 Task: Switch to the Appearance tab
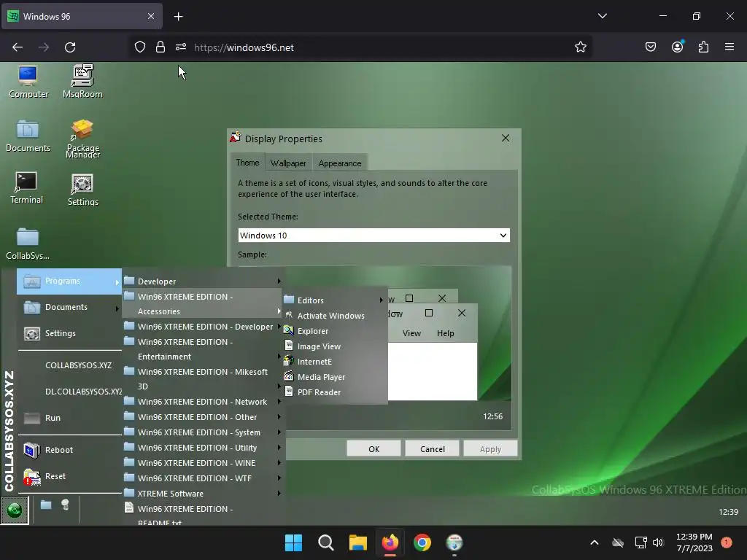coord(340,163)
